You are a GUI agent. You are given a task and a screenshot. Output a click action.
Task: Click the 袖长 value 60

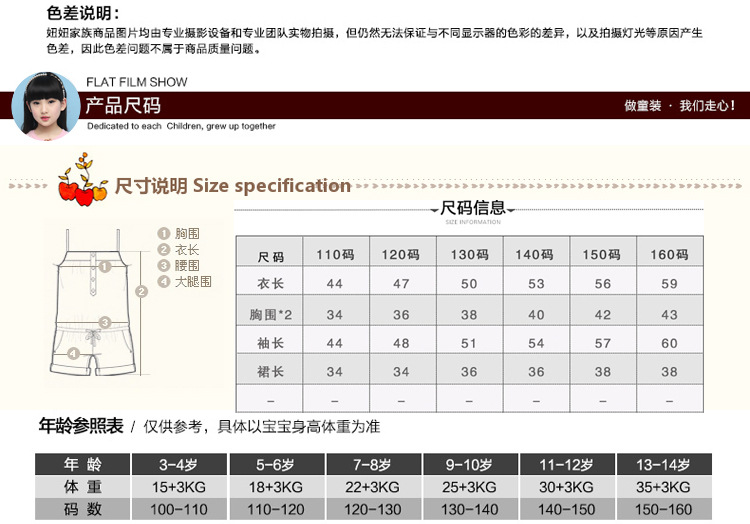[669, 343]
